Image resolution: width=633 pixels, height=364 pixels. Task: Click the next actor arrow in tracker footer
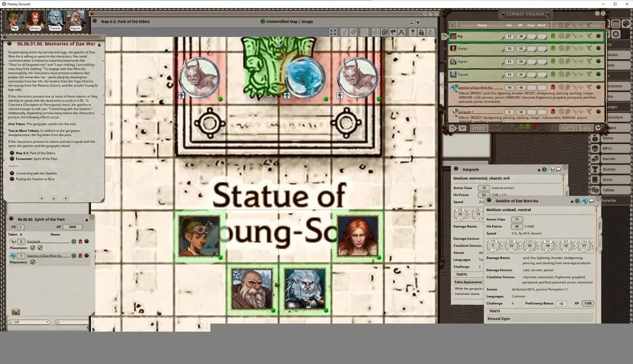click(454, 128)
